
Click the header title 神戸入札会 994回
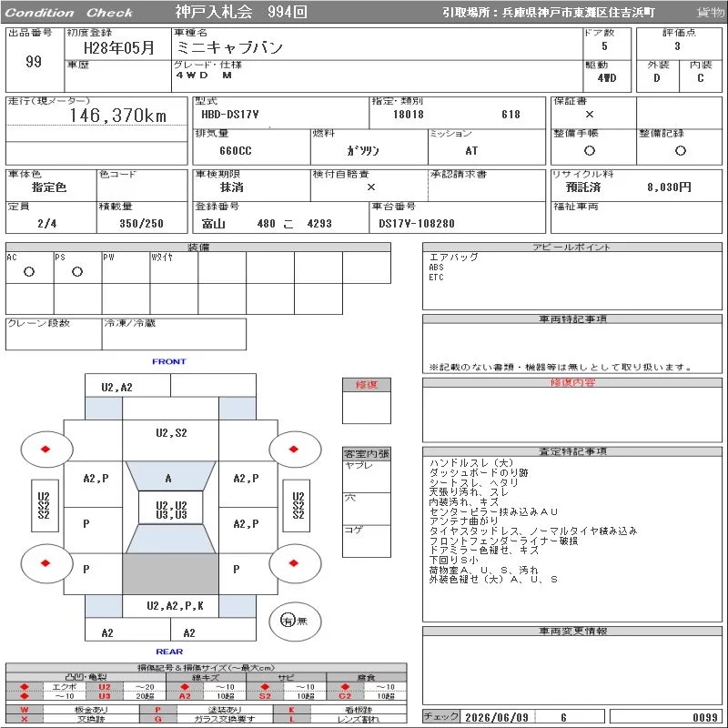[241, 12]
